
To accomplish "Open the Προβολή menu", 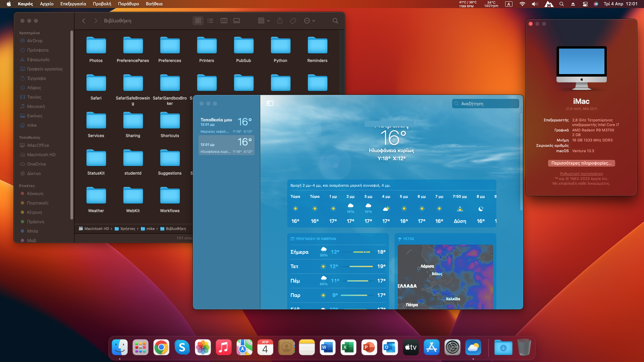I will 102,4.
